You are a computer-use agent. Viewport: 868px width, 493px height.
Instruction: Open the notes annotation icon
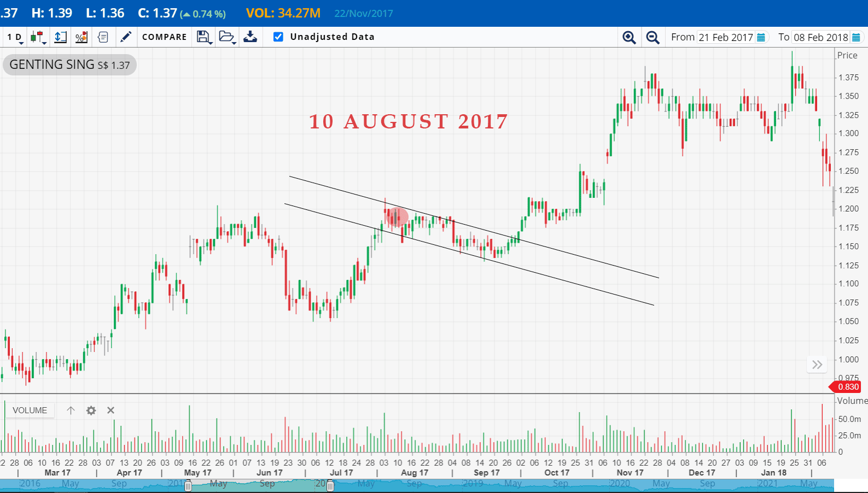tap(103, 37)
